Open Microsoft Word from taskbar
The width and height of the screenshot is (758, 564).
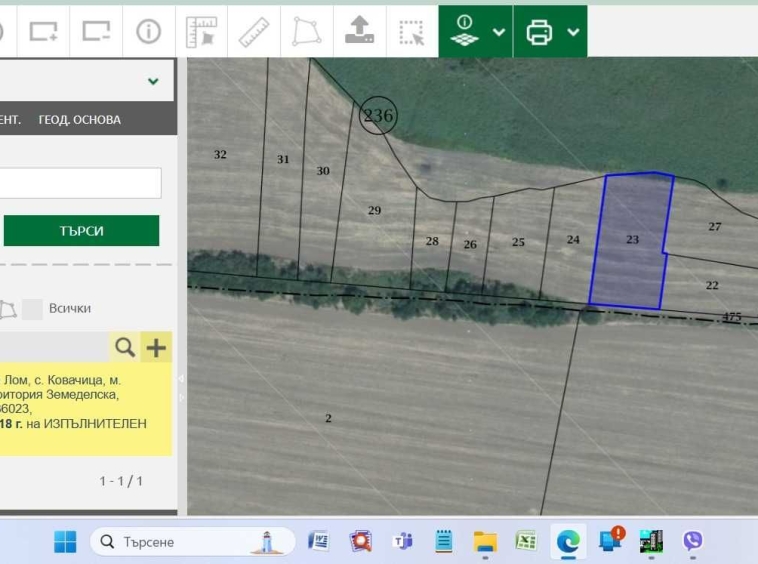[319, 541]
